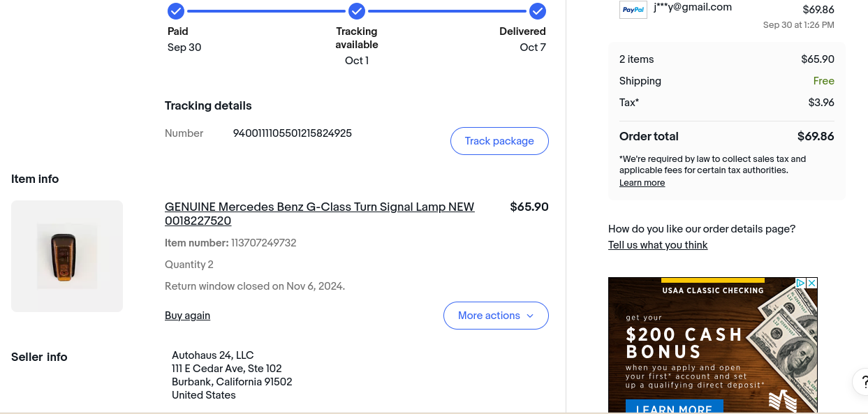
Task: Click the PayPal payment logo
Action: pyautogui.click(x=633, y=10)
